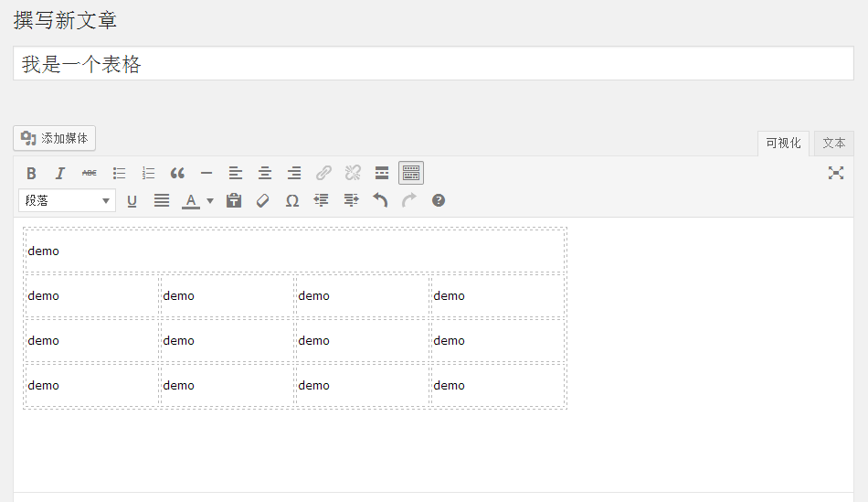
Task: Toggle bold formatting
Action: click(31, 174)
